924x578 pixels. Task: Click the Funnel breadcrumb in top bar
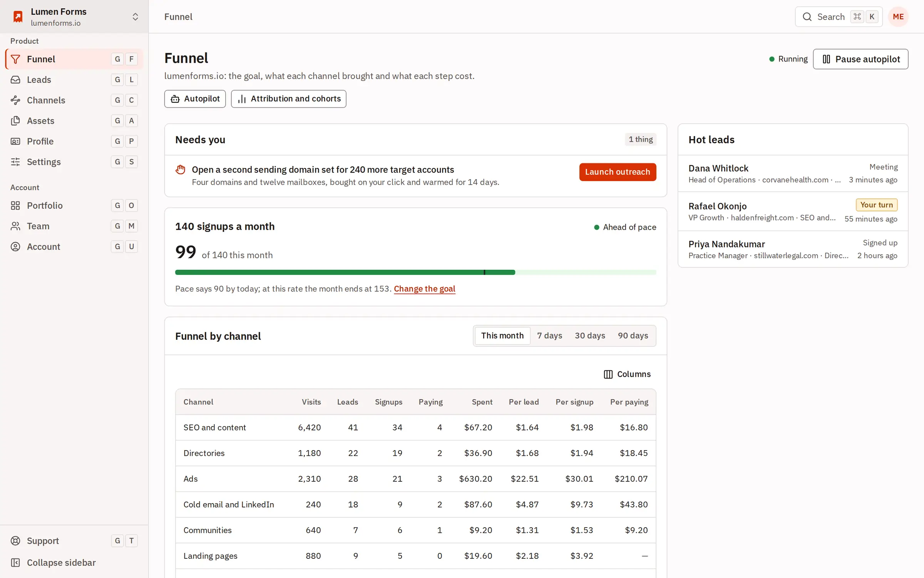178,17
